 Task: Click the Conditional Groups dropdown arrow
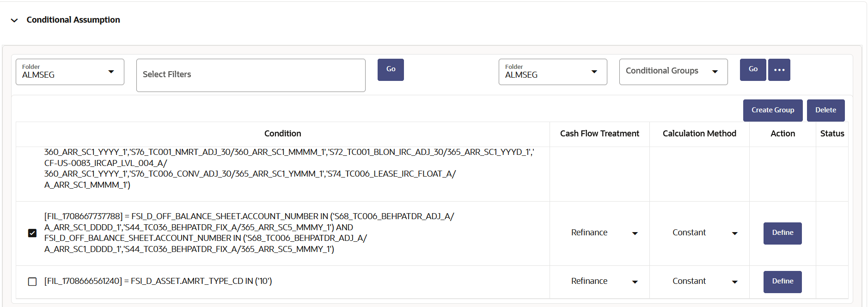pos(715,72)
